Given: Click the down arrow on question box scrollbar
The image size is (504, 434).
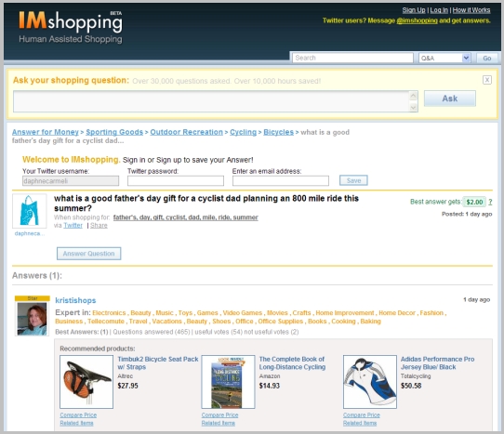Looking at the screenshot, I should tap(414, 108).
